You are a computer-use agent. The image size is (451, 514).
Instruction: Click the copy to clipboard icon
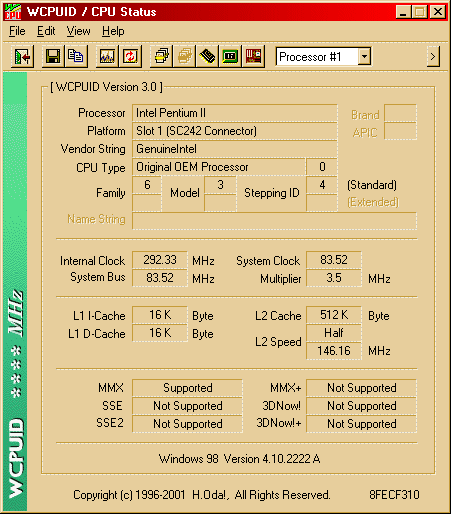tap(76, 56)
